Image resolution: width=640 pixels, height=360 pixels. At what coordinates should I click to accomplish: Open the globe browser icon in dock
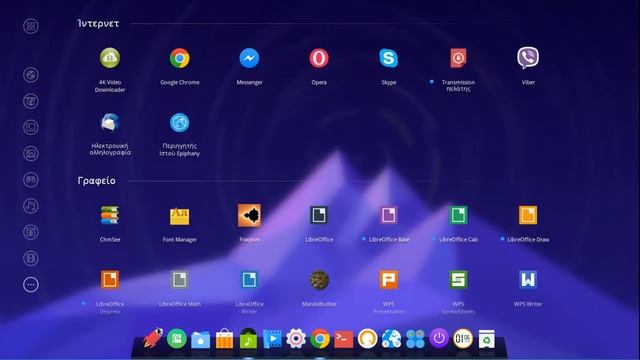[391, 338]
